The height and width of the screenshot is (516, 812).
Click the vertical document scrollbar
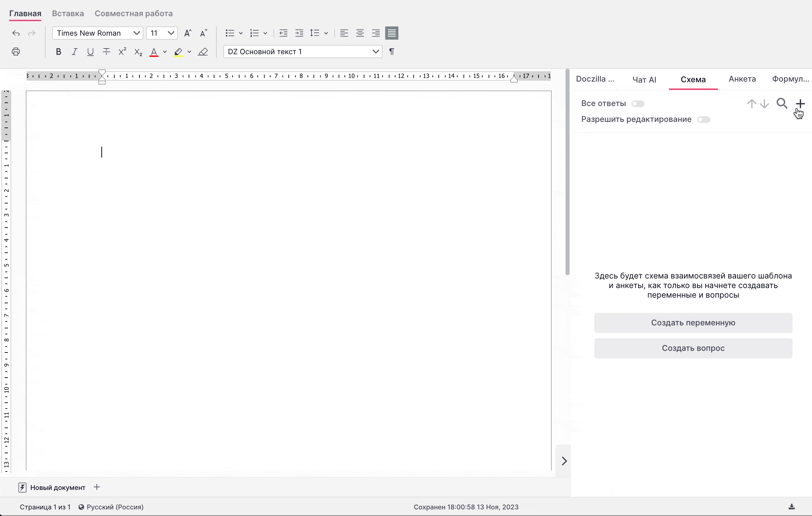567,172
